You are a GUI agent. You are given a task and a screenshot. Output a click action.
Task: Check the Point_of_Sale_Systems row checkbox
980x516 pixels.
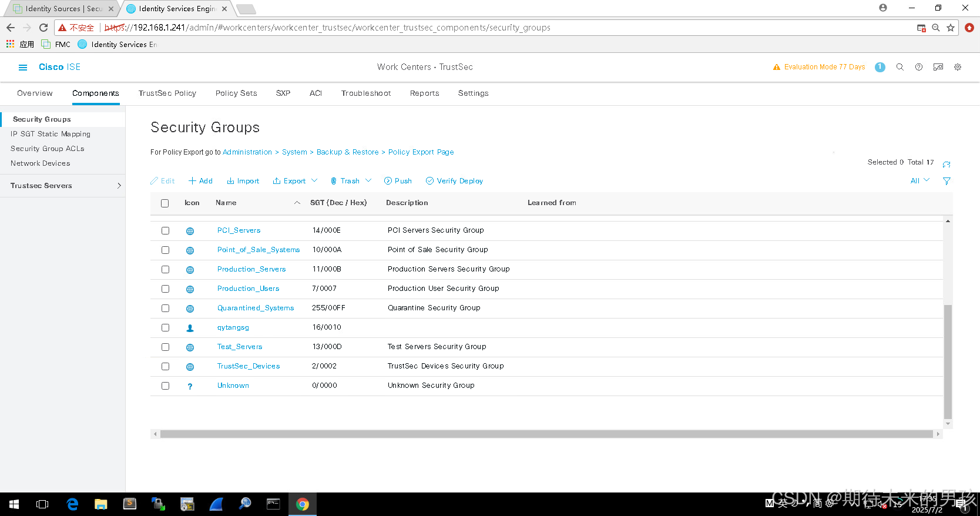(x=165, y=250)
